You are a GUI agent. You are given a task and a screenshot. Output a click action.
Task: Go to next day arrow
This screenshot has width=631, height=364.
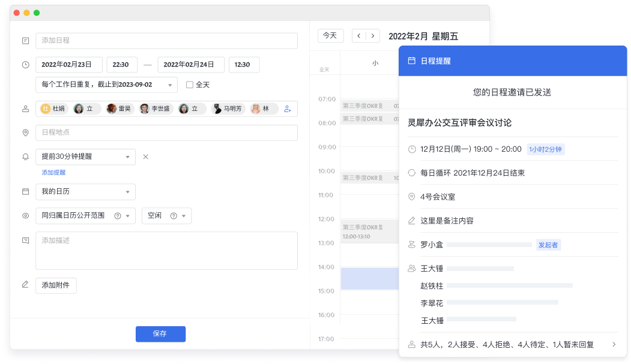click(x=373, y=36)
